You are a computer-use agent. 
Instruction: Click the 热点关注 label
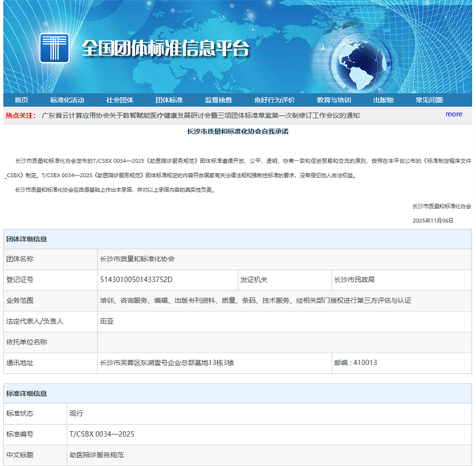click(21, 115)
